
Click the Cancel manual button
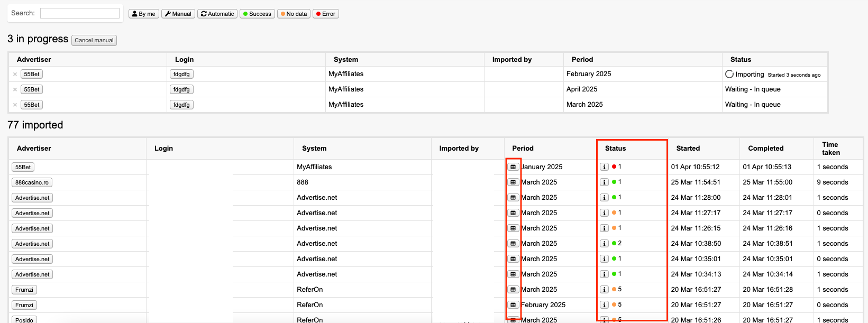click(94, 40)
